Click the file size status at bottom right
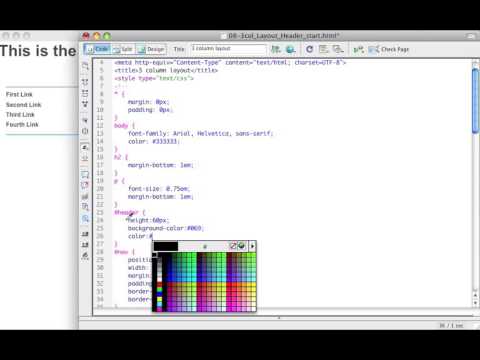 (x=451, y=325)
